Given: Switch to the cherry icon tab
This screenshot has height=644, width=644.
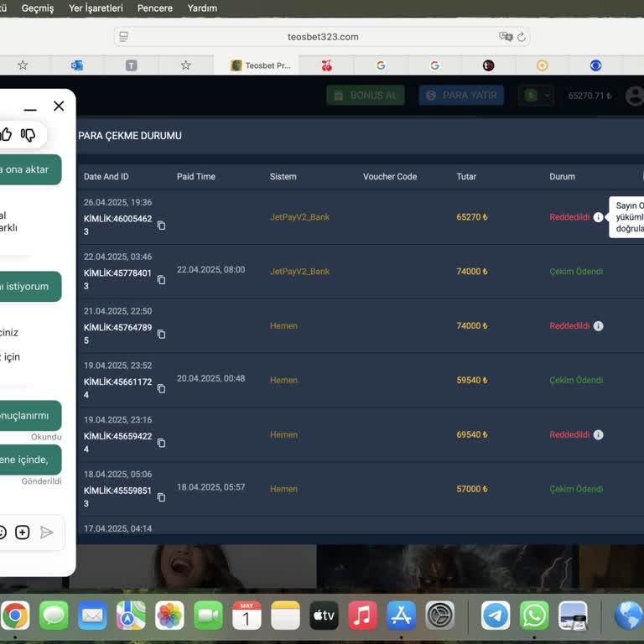Looking at the screenshot, I should [x=327, y=65].
